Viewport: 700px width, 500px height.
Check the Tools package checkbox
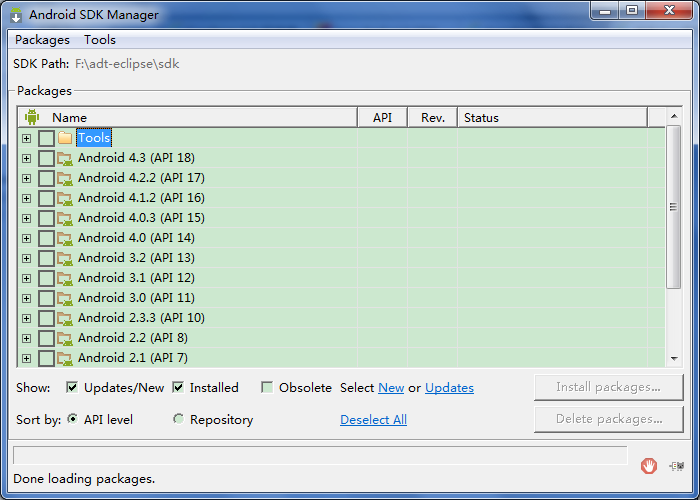tap(46, 138)
